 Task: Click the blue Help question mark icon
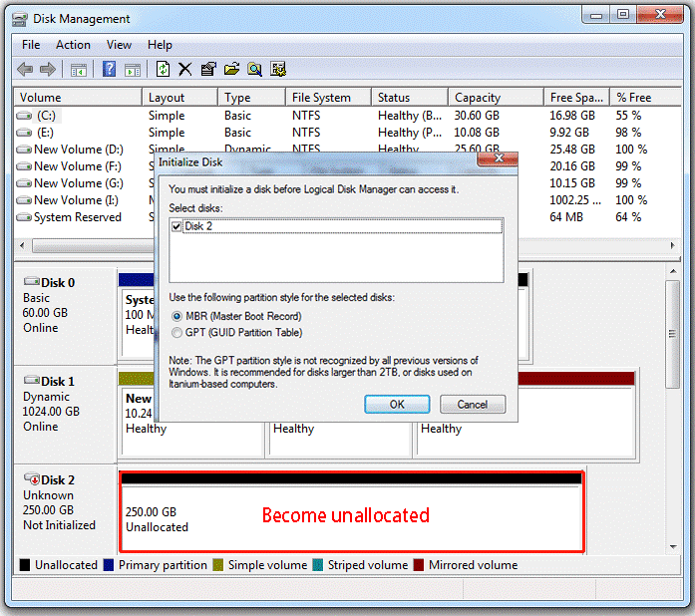click(110, 69)
